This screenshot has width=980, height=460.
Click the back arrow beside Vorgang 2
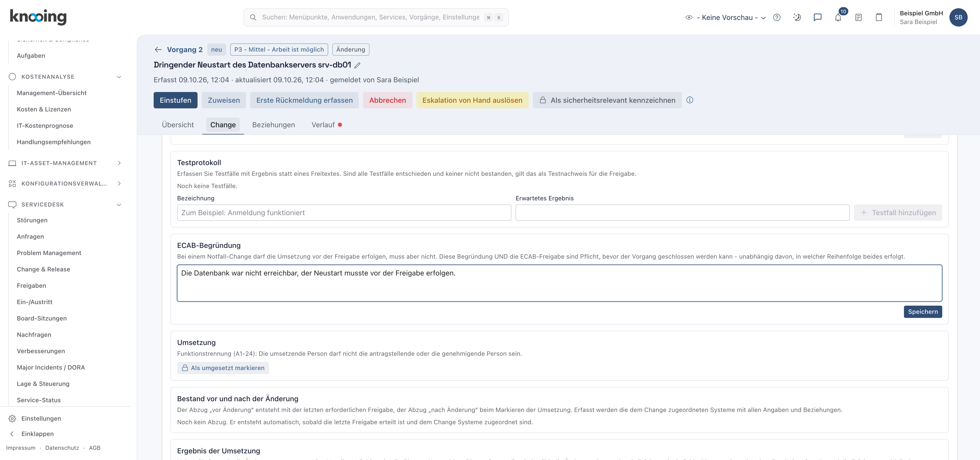158,50
